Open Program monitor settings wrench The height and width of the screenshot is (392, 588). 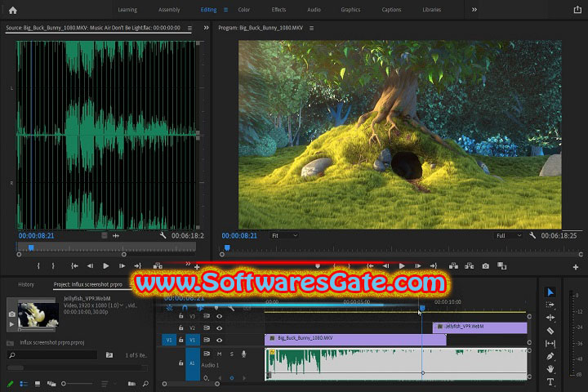click(532, 235)
